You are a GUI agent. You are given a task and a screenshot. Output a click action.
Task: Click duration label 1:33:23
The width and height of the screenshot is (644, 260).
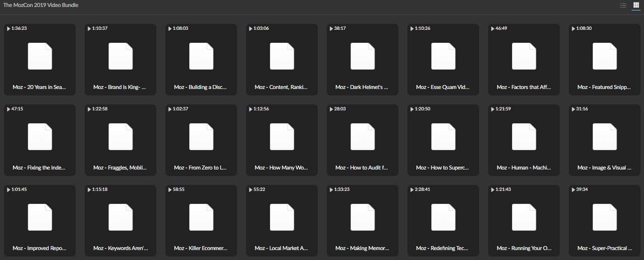pyautogui.click(x=342, y=189)
